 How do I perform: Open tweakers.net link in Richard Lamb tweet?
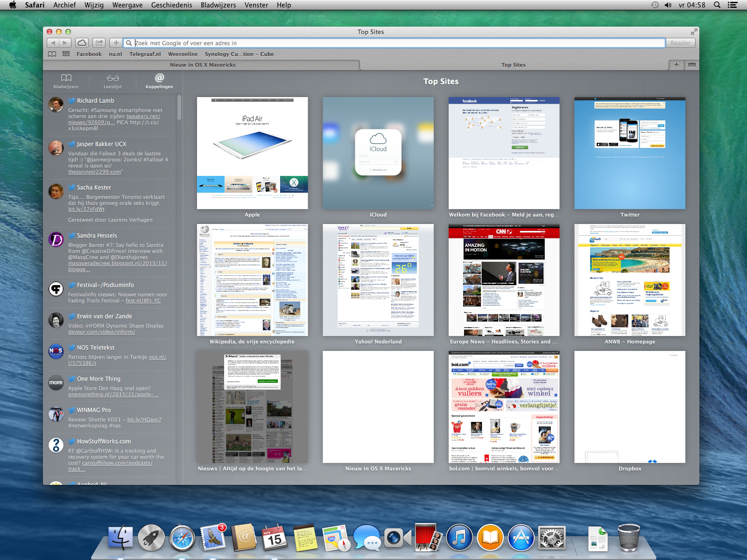[x=143, y=117]
